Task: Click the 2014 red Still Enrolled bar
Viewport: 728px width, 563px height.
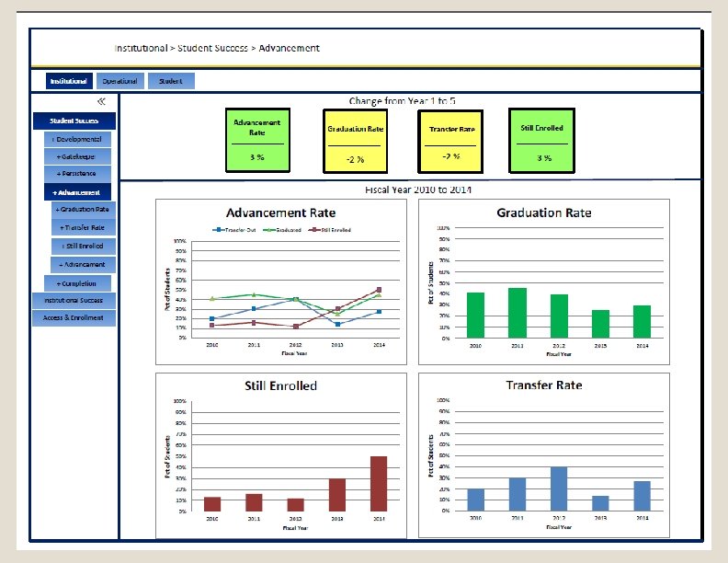Action: coord(379,484)
